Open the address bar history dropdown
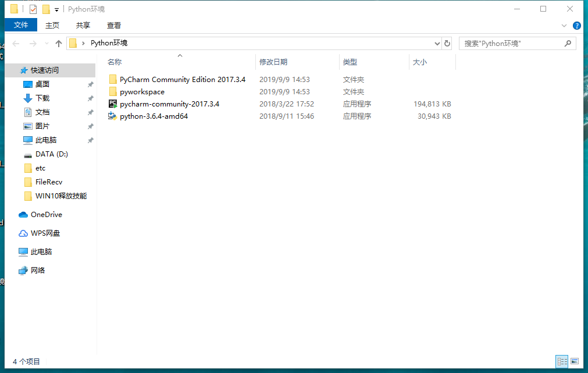Image resolution: width=588 pixels, height=373 pixels. (x=437, y=44)
